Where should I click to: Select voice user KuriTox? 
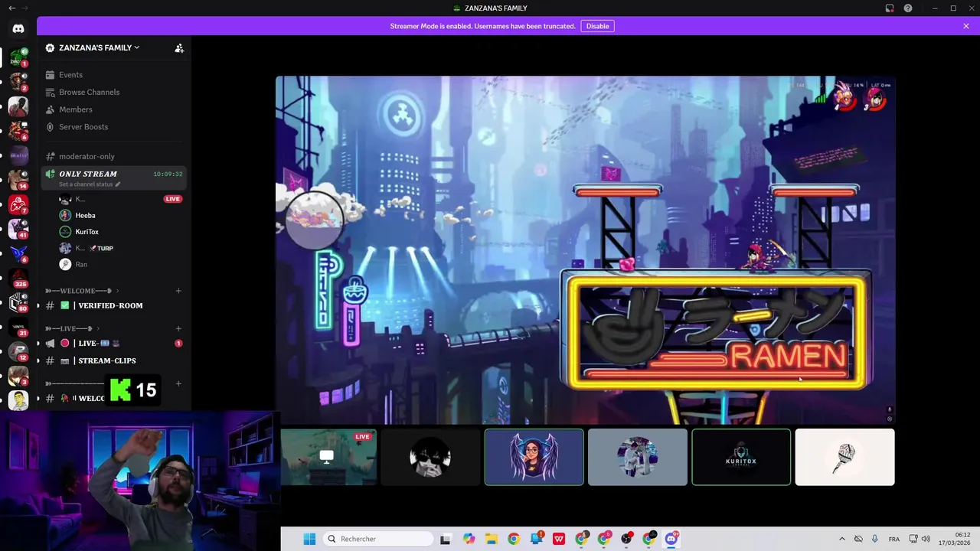coord(121,232)
